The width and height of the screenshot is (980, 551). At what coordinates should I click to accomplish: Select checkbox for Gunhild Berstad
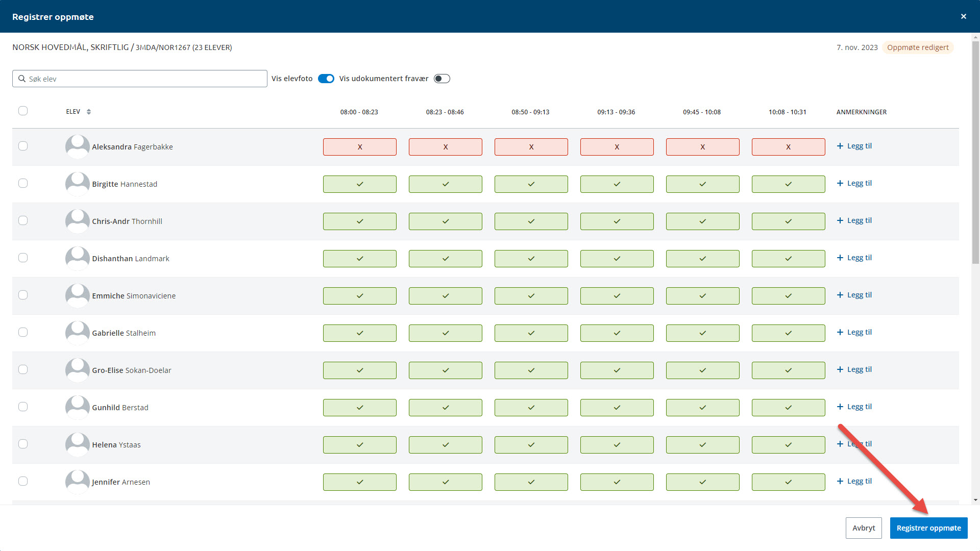(x=23, y=407)
